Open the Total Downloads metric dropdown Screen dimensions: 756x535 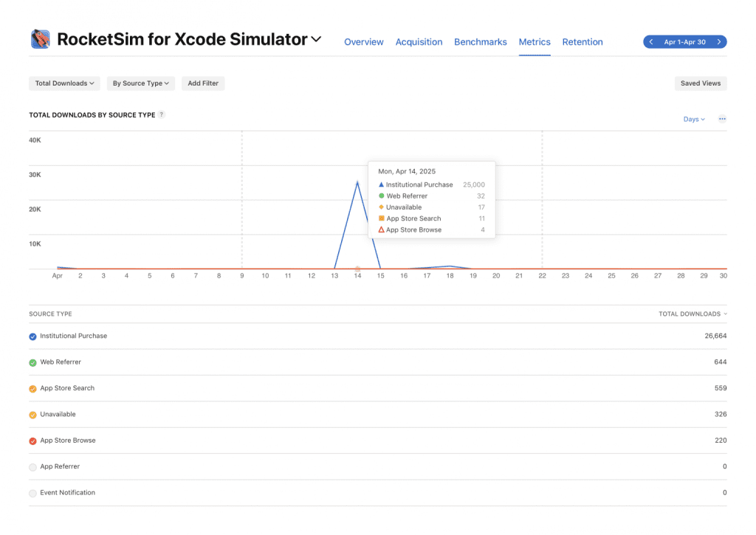65,83
